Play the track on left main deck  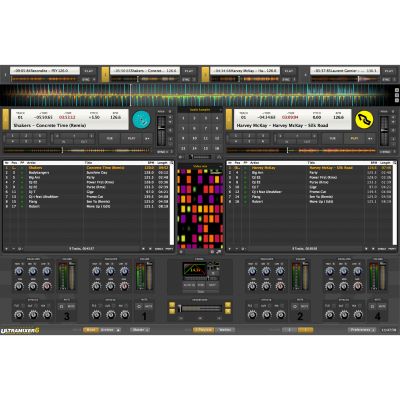(x=131, y=139)
